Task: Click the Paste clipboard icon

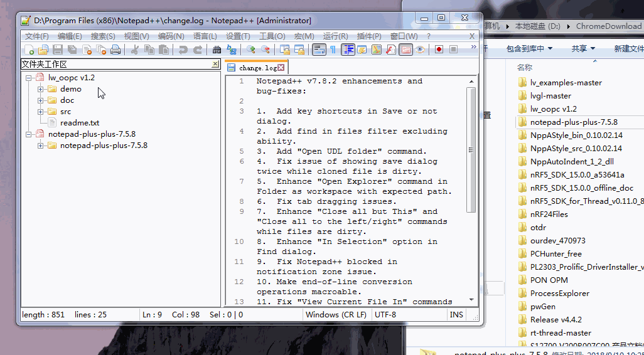Action: pos(163,50)
